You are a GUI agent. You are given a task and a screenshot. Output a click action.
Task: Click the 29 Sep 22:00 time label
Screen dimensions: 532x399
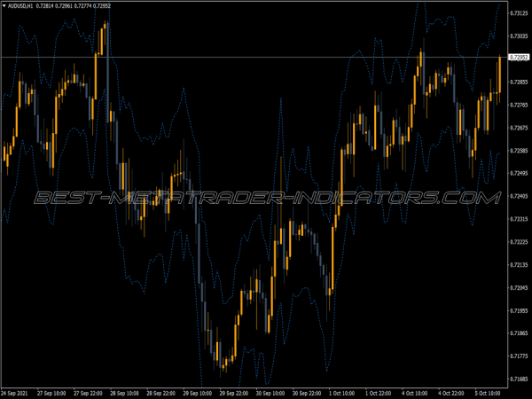234,393
